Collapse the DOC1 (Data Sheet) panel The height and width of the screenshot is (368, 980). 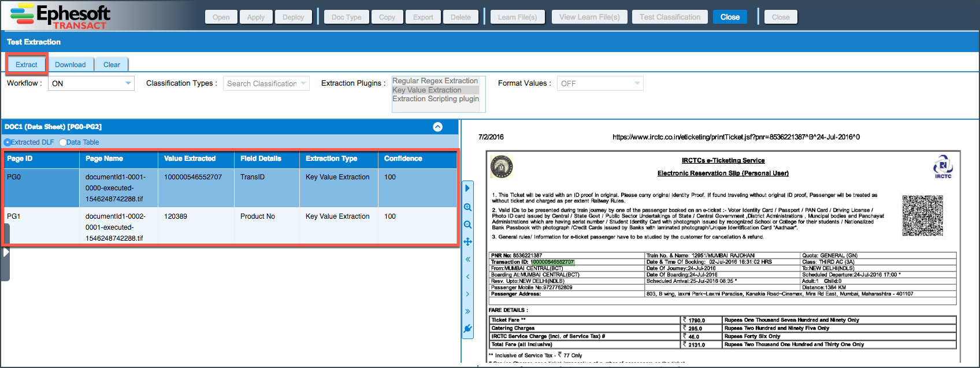(x=438, y=127)
